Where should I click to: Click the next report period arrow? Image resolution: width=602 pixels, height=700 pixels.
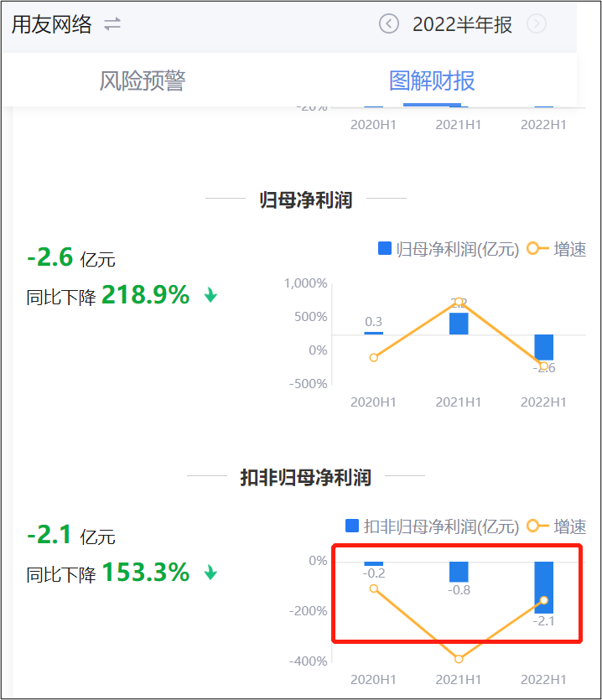click(x=537, y=23)
